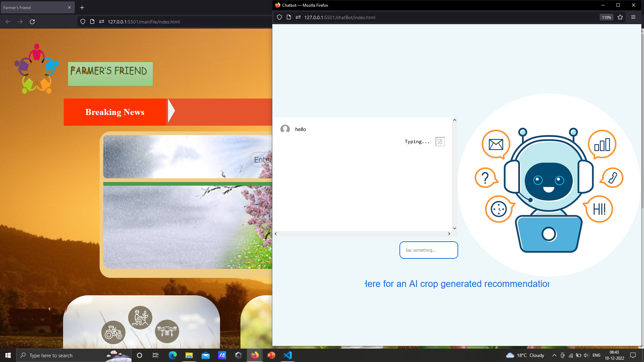
Task: Click the broken bot image beside Typing
Action: click(x=440, y=141)
